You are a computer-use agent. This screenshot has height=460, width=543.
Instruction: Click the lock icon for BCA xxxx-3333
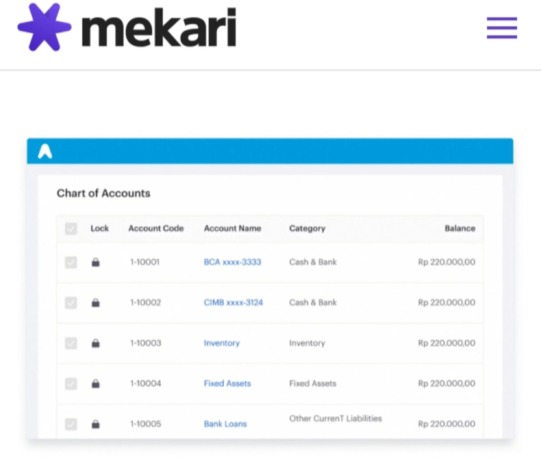(96, 262)
